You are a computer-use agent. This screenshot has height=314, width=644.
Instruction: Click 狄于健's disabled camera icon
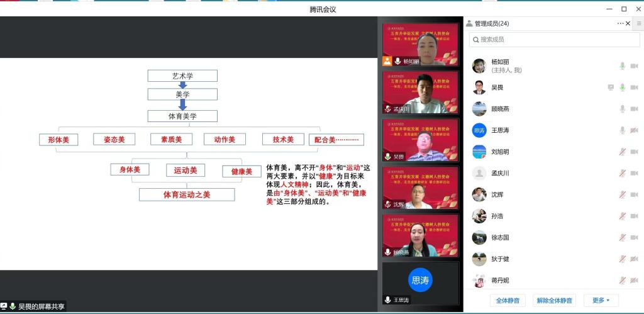(x=634, y=259)
